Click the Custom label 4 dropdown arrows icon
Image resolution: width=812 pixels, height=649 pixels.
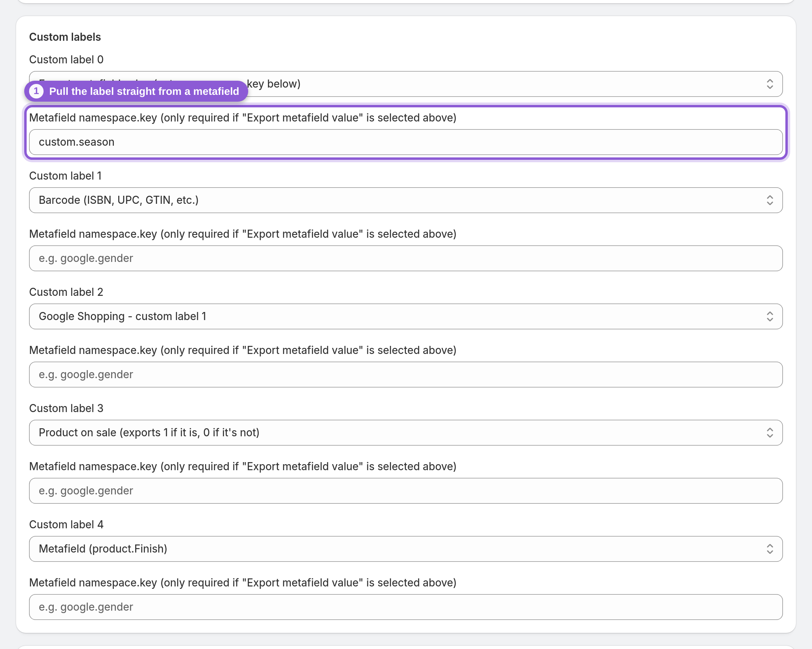[x=770, y=549]
